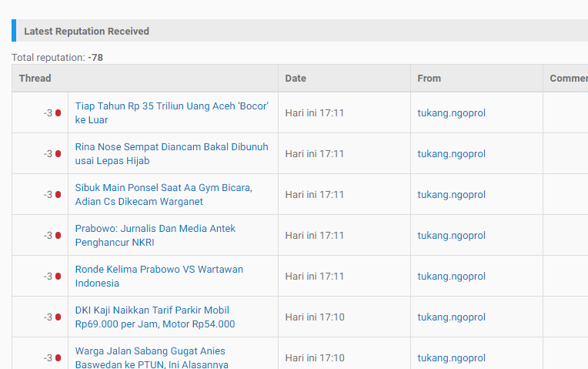This screenshot has width=588, height=369.
Task: Open 'Prabowo: Jurnalis Dan Media Antek' thread
Action: click(x=155, y=236)
